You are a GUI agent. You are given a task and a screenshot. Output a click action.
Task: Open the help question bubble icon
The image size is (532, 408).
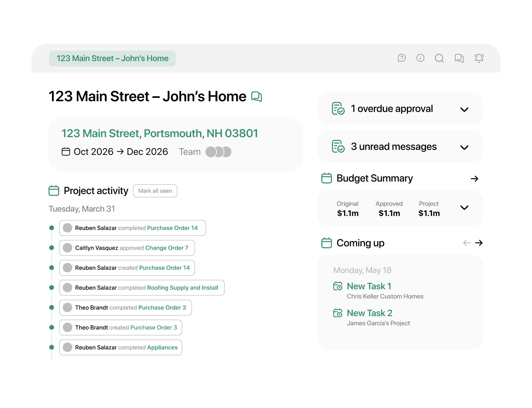coord(401,58)
